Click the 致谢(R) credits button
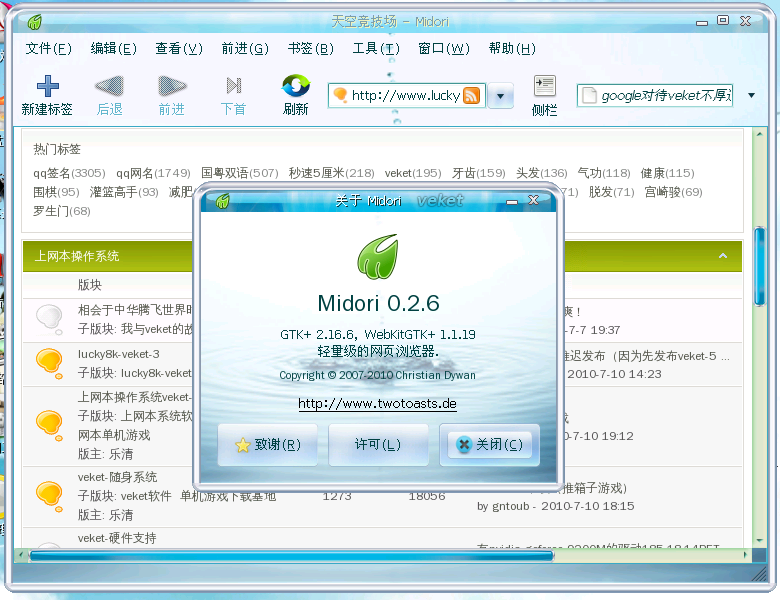 (268, 445)
